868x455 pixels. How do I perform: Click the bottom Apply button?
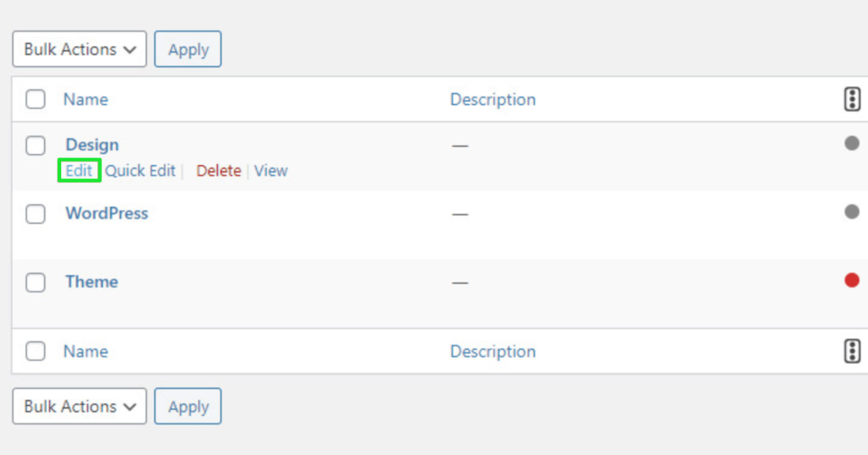(x=187, y=407)
